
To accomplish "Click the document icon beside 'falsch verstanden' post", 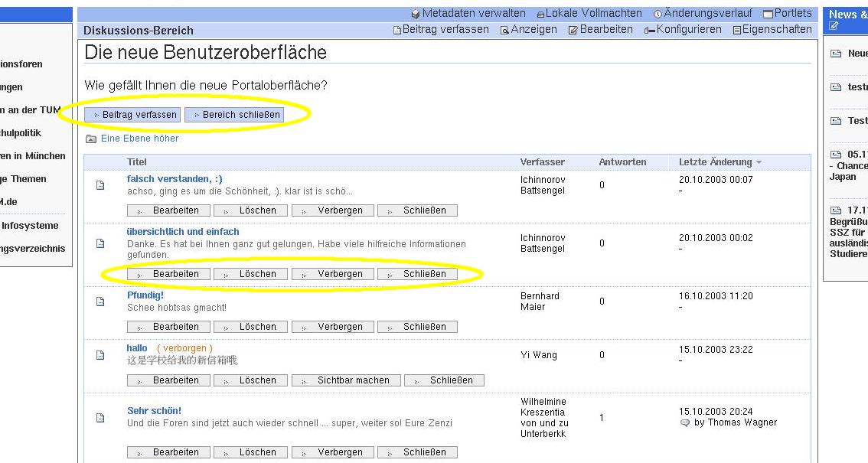I will point(100,185).
